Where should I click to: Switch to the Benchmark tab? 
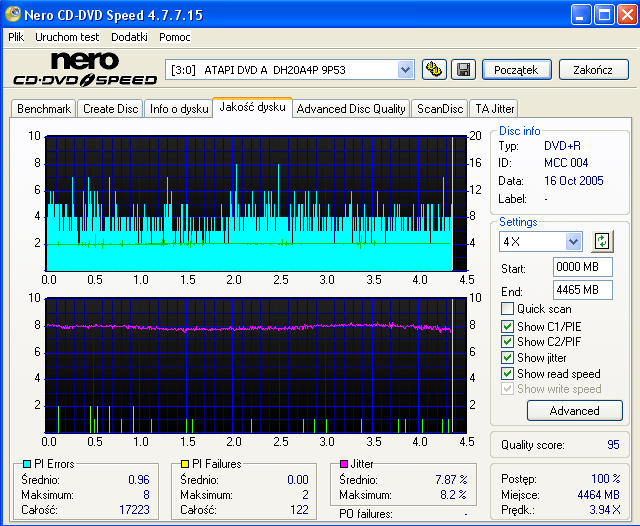(44, 109)
